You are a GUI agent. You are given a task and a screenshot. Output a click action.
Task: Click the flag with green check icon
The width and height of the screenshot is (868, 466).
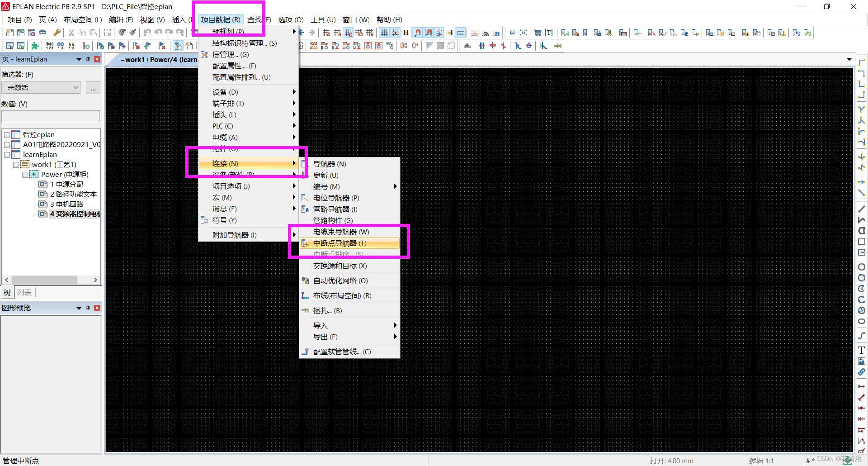coord(100,46)
